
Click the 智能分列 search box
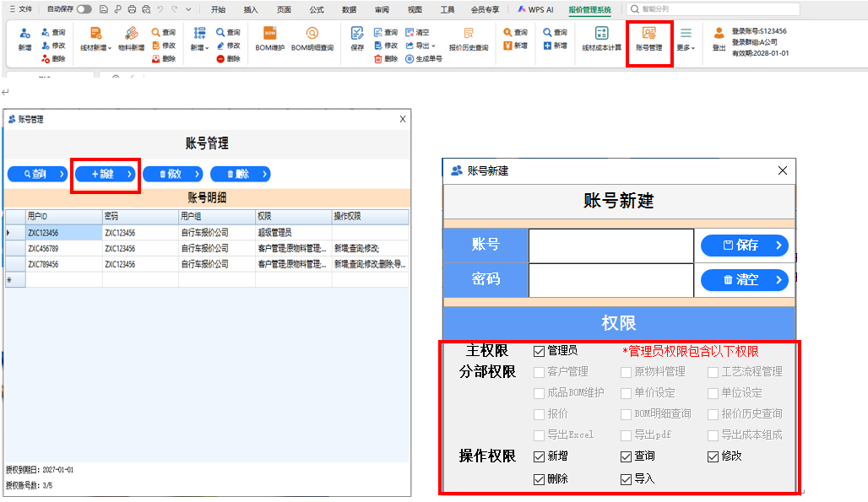(x=713, y=8)
